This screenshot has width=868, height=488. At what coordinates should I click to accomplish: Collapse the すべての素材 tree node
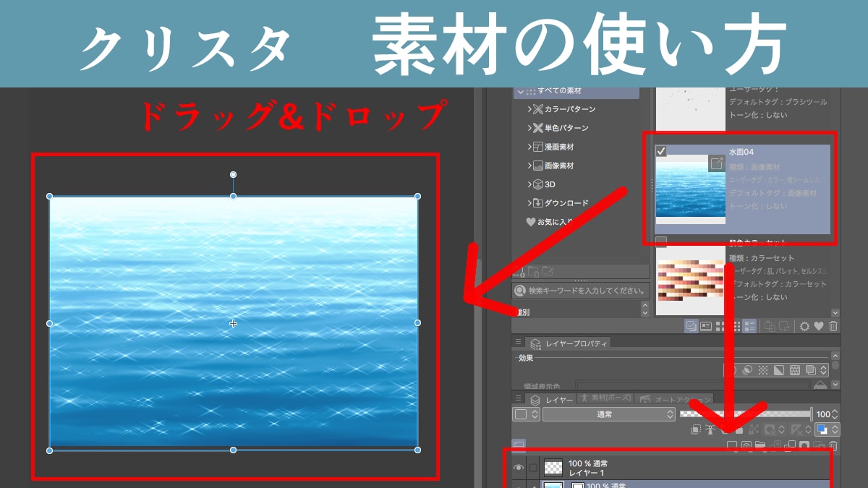coord(519,92)
